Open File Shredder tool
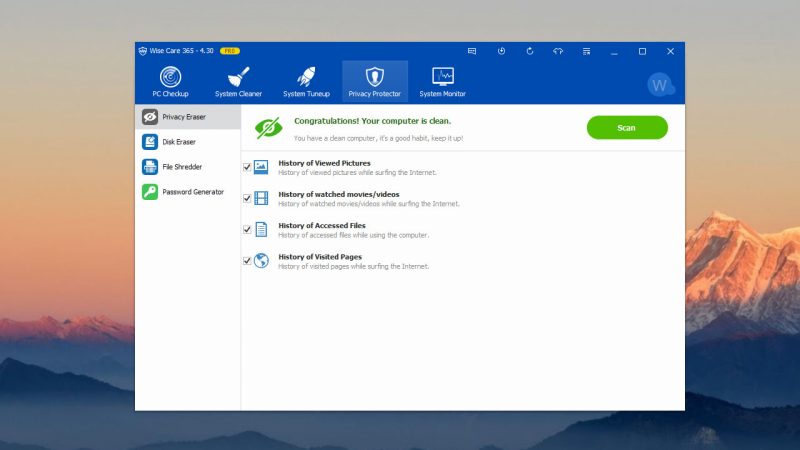This screenshot has height=450, width=800. (x=188, y=167)
